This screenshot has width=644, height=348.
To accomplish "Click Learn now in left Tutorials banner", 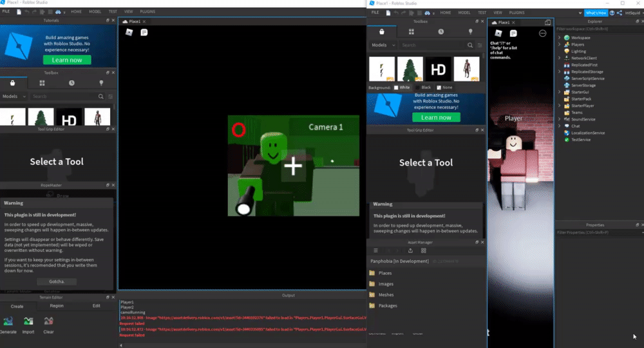I will (x=67, y=60).
